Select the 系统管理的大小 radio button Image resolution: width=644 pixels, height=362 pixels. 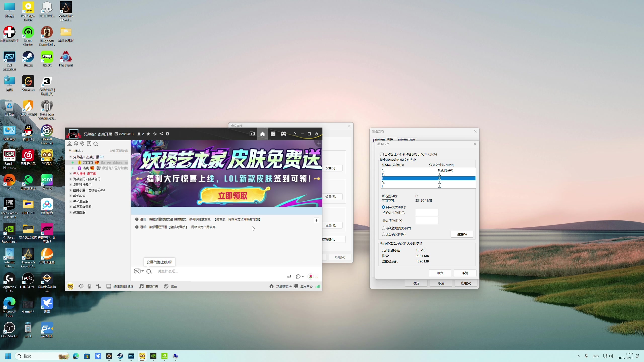(383, 228)
